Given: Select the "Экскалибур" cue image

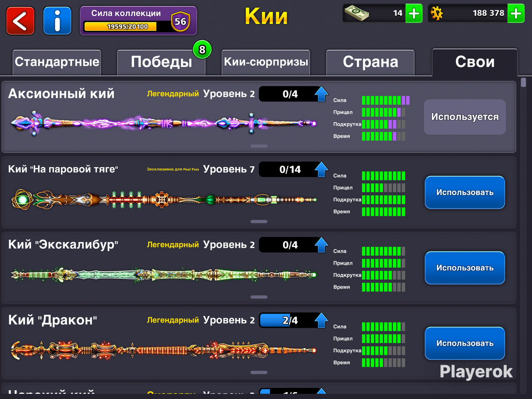Looking at the screenshot, I should [164, 275].
